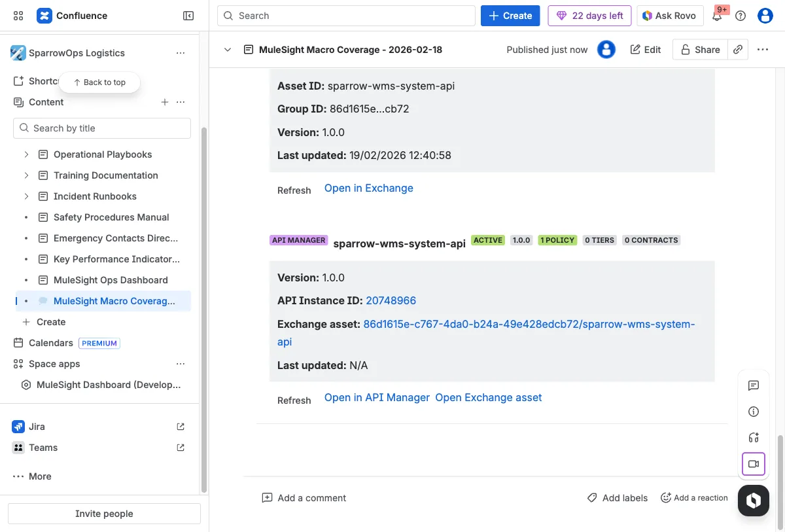Image resolution: width=785 pixels, height=532 pixels.
Task: Open MuleSight Ops Dashboard page
Action: point(111,280)
